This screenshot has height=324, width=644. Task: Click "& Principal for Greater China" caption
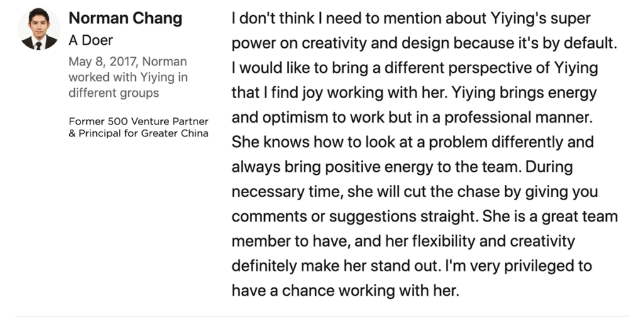[138, 133]
